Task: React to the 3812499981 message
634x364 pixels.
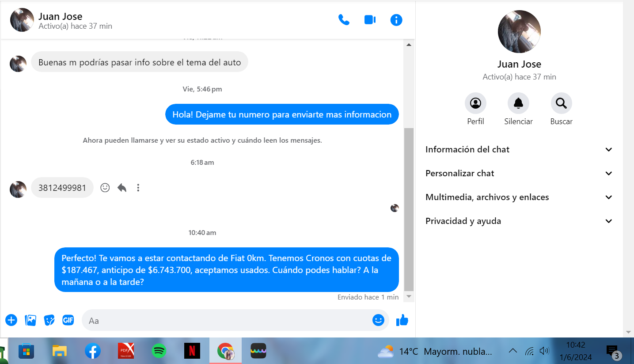Action: (x=105, y=188)
